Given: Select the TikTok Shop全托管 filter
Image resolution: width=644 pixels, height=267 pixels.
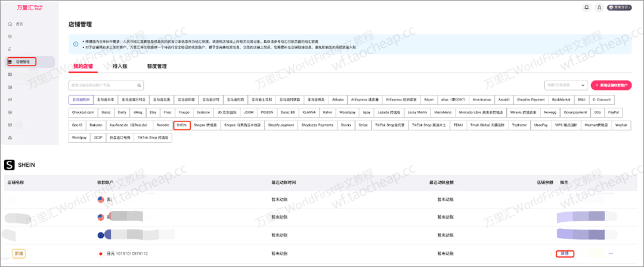Looking at the screenshot, I should pyautogui.click(x=390, y=125).
